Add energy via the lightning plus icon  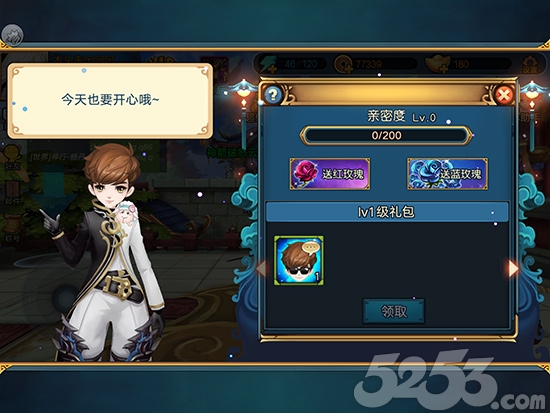[x=267, y=64]
